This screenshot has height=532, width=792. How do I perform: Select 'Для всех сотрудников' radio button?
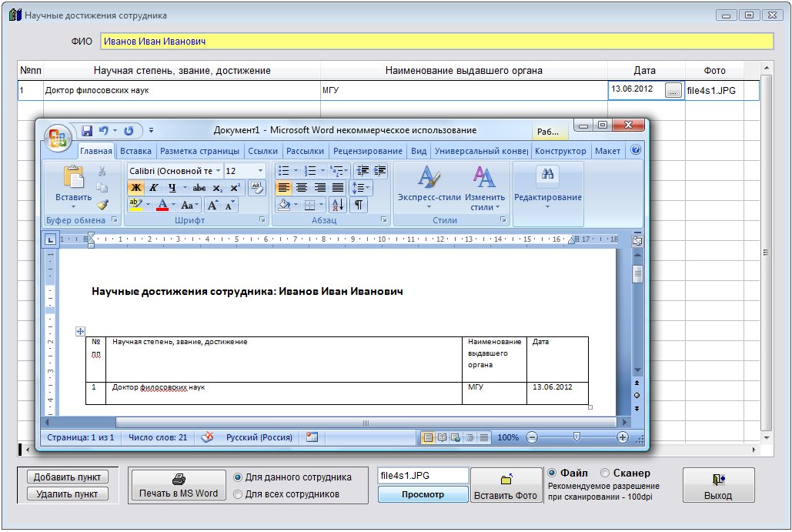238,494
